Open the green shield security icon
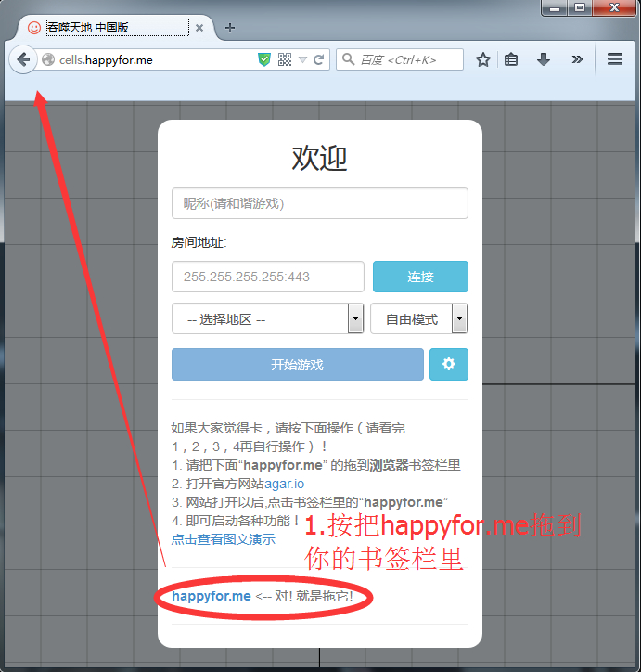 pos(264,59)
